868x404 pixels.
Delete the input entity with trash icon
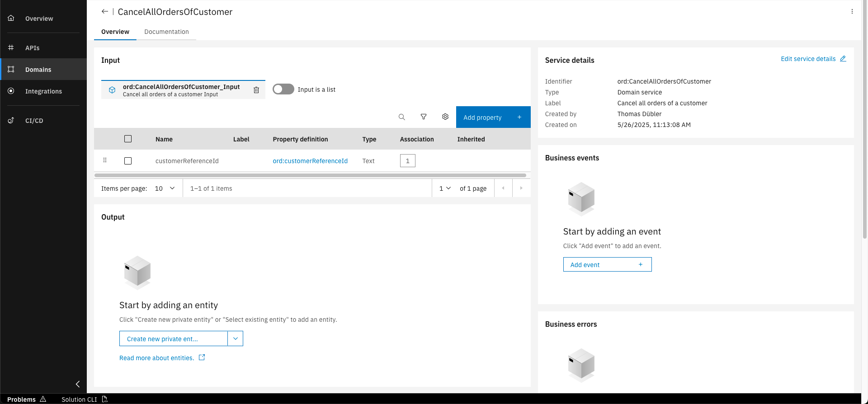click(256, 90)
